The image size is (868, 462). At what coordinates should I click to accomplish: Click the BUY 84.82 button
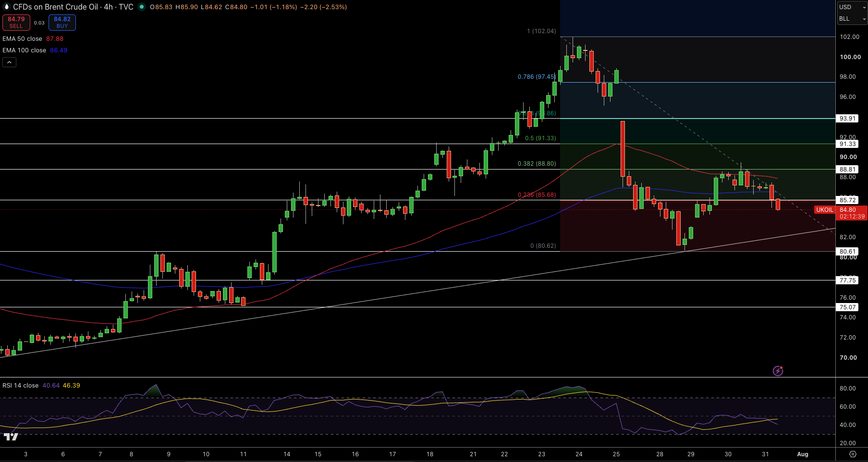point(62,23)
